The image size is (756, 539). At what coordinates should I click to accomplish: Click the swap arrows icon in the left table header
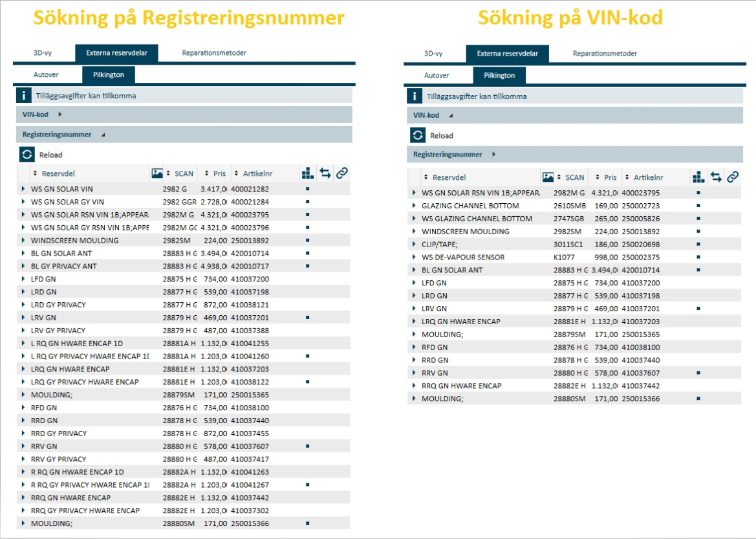325,173
